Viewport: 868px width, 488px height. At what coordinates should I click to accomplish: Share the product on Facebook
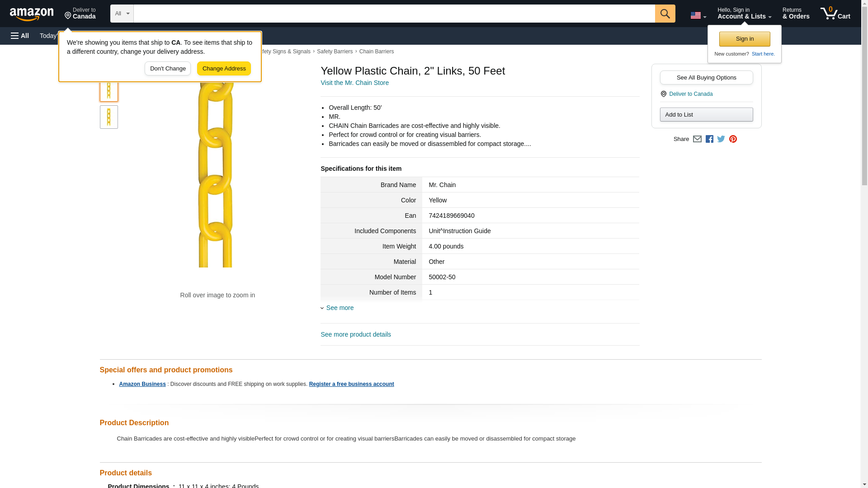pyautogui.click(x=709, y=139)
